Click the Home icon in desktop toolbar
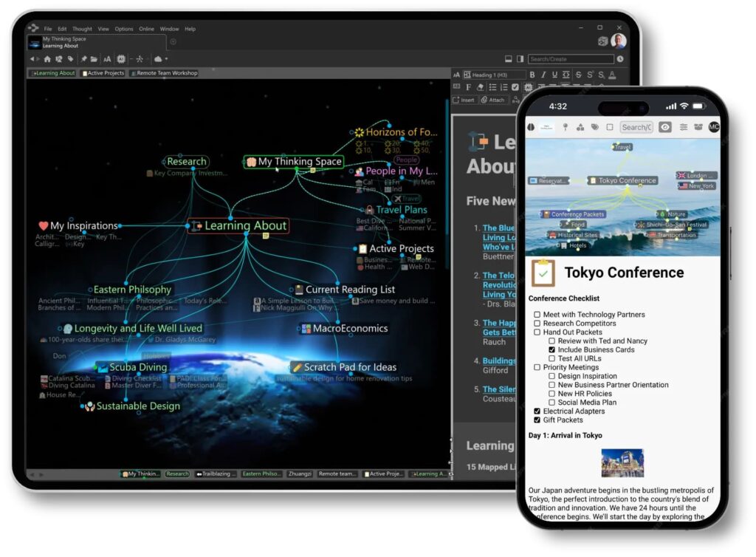The width and height of the screenshot is (756, 557). [x=47, y=59]
